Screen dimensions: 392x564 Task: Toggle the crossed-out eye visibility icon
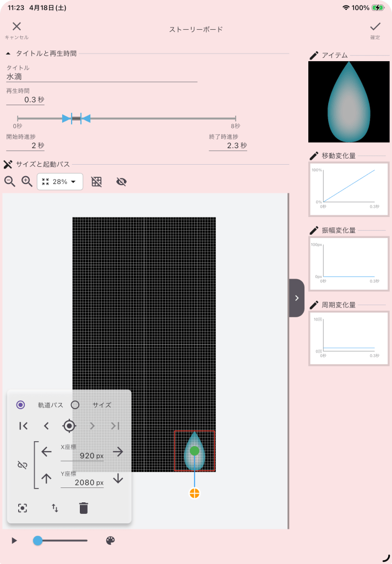tap(122, 182)
